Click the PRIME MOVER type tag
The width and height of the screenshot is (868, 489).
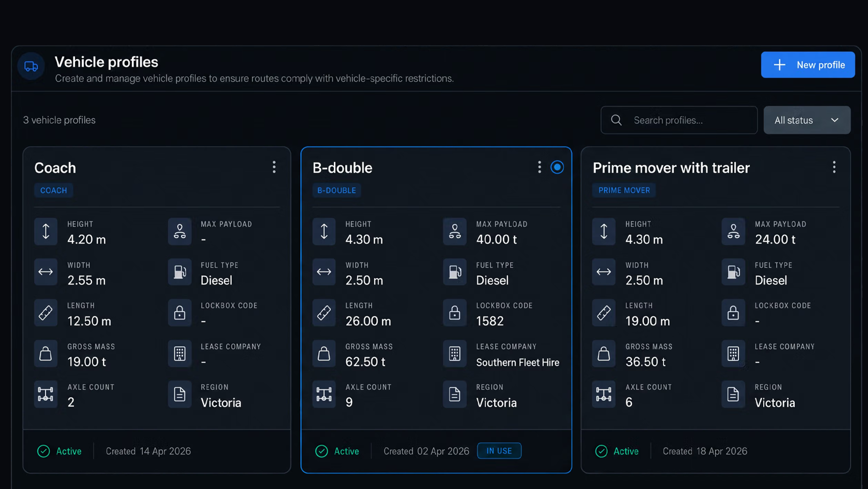(624, 190)
